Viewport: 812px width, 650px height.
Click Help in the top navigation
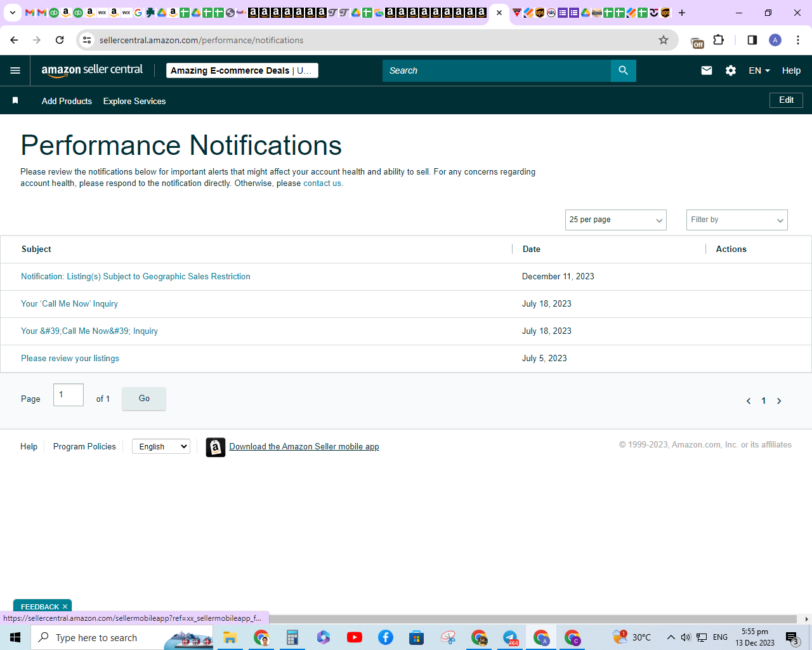coord(791,70)
